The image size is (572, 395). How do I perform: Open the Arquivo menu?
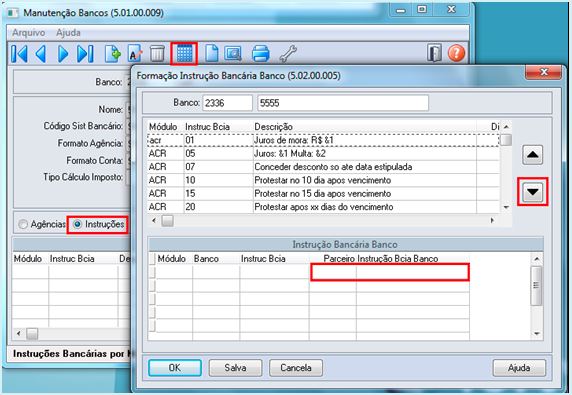(28, 33)
